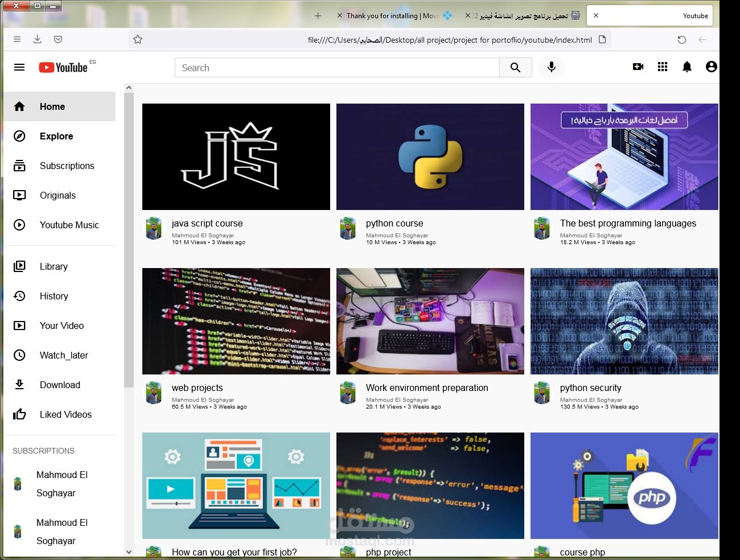
Task: Click the History clock icon
Action: point(19,296)
